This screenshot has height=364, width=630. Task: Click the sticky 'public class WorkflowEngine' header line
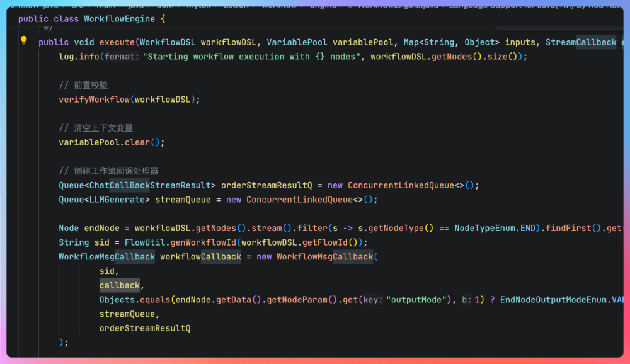click(91, 19)
